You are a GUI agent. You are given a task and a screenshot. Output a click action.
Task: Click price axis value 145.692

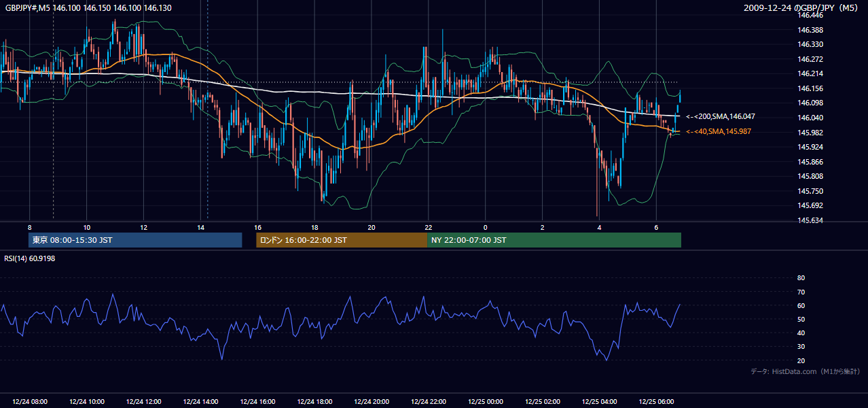click(810, 205)
